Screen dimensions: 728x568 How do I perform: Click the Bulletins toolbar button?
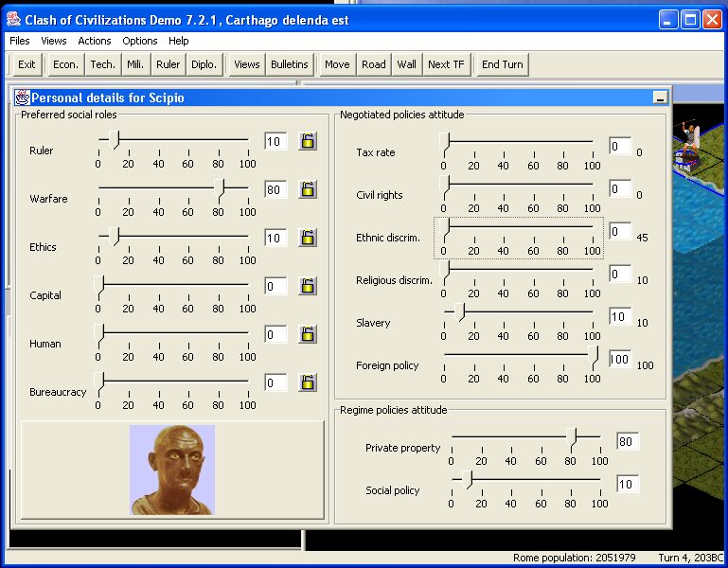pos(290,64)
